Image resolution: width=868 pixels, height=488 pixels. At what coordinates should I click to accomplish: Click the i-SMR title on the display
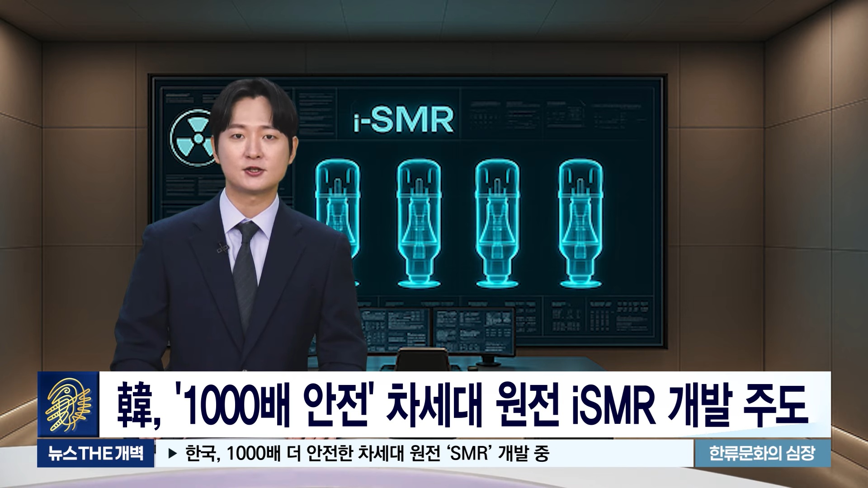tap(404, 119)
